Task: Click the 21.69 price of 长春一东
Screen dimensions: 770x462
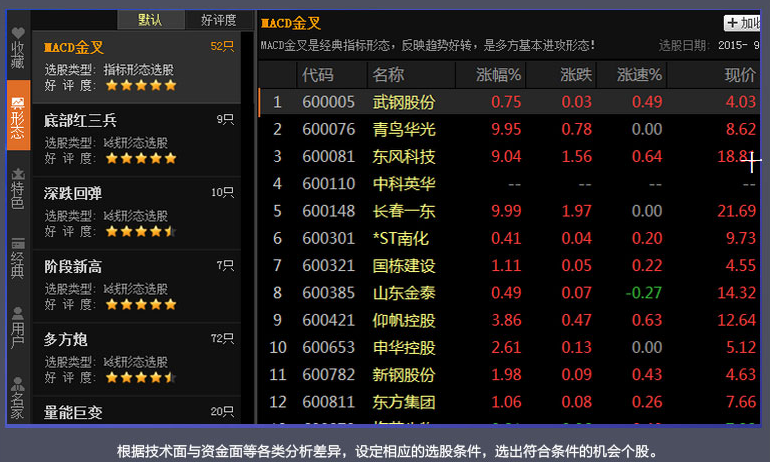Action: pyautogui.click(x=737, y=211)
